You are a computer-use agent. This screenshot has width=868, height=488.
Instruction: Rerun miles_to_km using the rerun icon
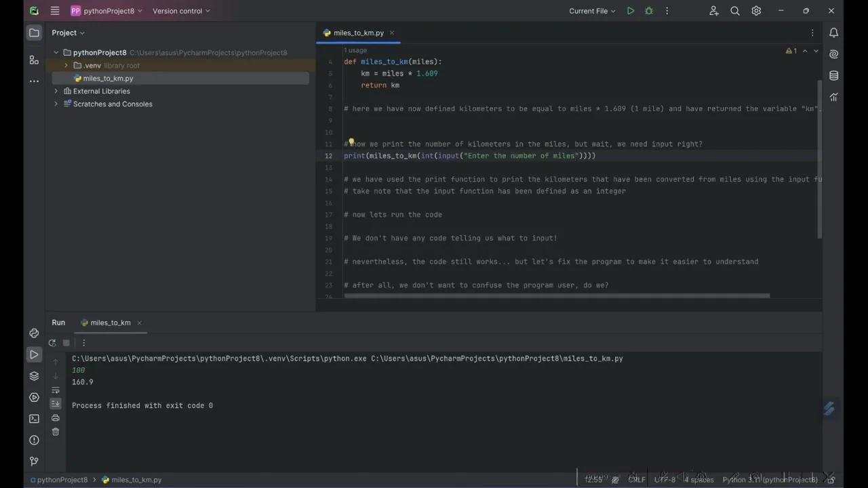[x=52, y=343]
